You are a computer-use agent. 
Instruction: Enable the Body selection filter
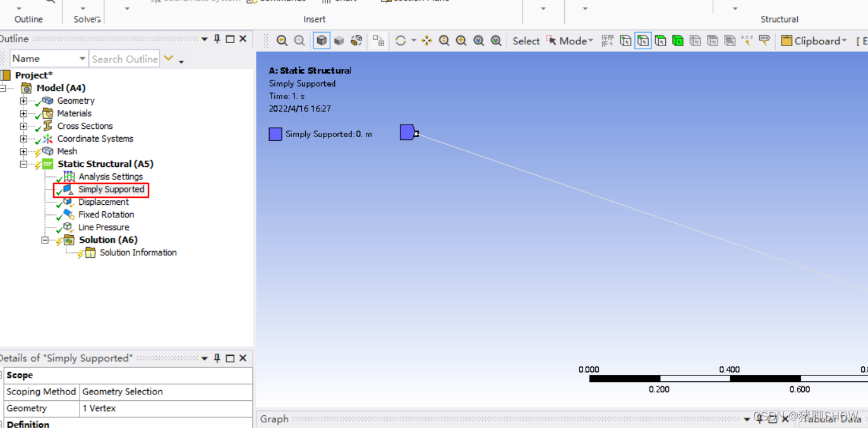(678, 41)
